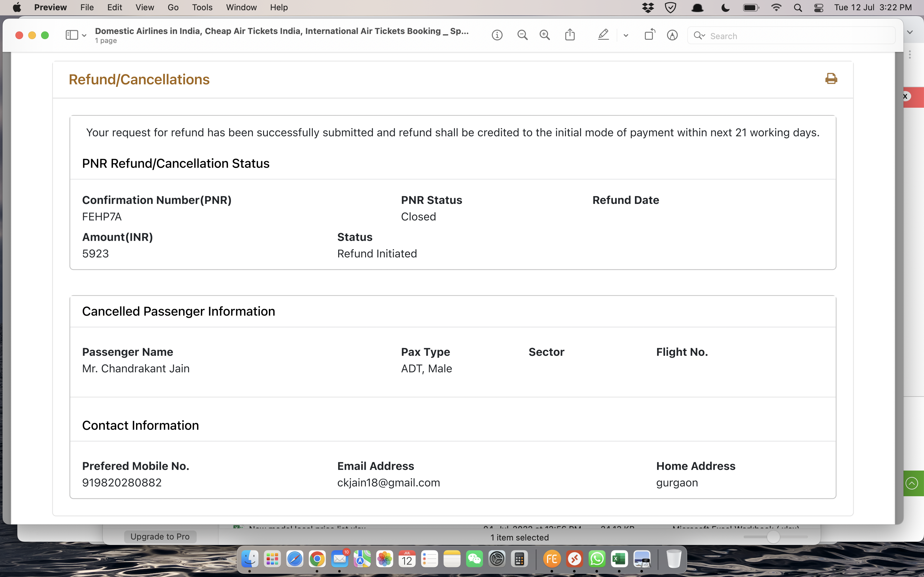
Task: Open WhatsApp from the Dock
Action: (596, 559)
